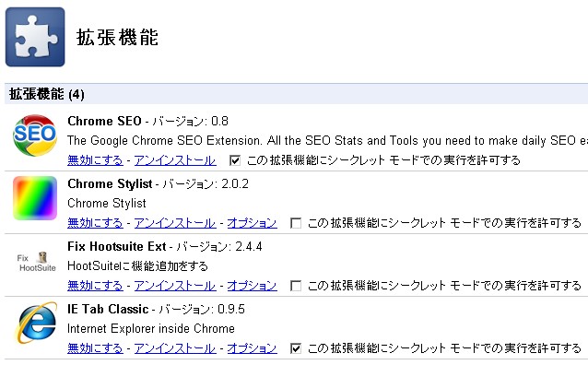588x365 pixels.
Task: Click the 拡張機能 (4) section header
Action: click(296, 94)
